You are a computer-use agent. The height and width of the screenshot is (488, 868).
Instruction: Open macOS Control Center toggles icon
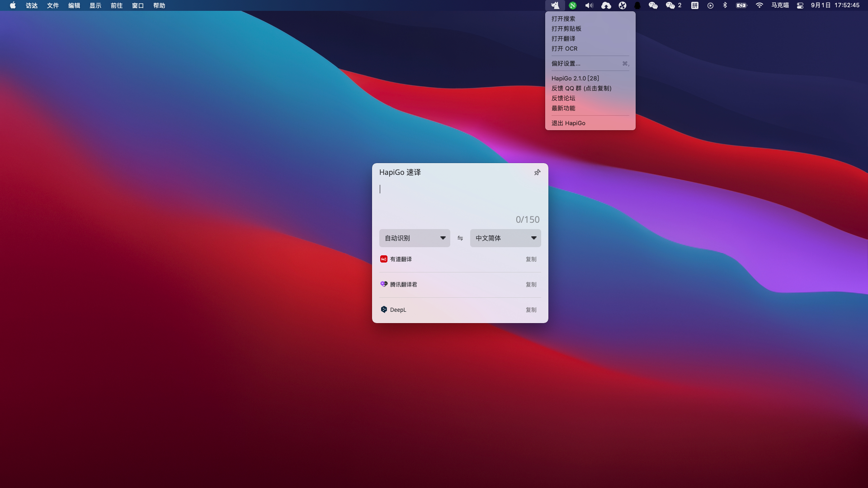(800, 5)
